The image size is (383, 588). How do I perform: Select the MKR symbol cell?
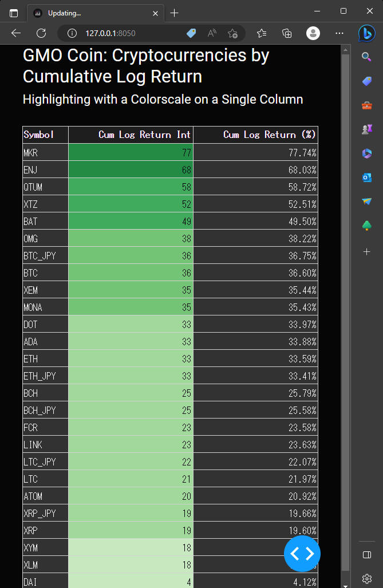click(x=45, y=152)
